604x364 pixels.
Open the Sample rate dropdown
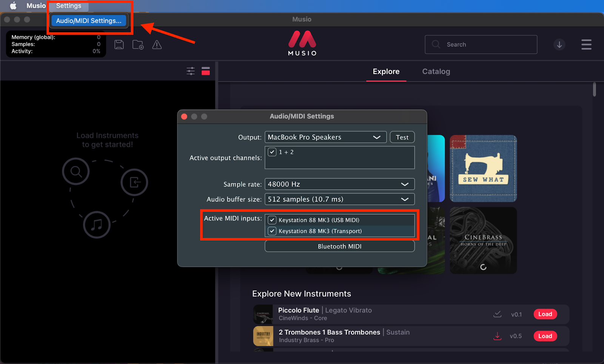click(340, 184)
